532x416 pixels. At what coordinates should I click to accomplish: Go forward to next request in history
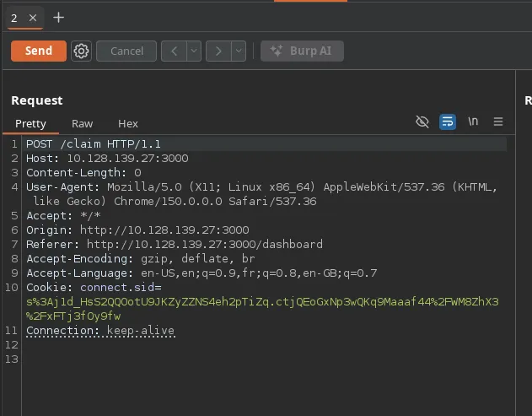tap(218, 51)
